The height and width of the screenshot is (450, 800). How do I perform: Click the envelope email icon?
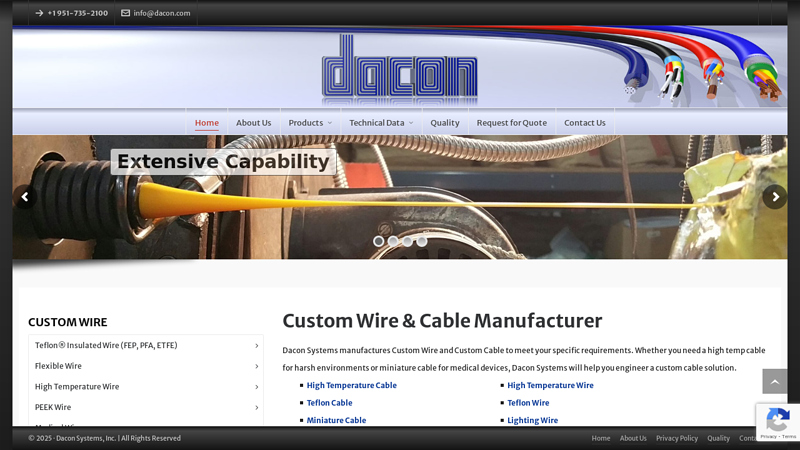pyautogui.click(x=126, y=13)
